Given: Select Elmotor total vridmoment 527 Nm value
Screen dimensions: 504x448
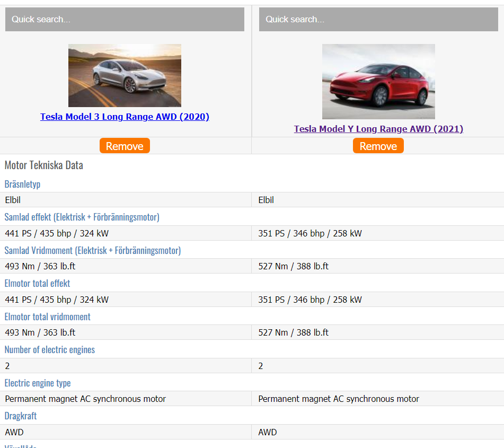Looking at the screenshot, I should click(378, 332).
